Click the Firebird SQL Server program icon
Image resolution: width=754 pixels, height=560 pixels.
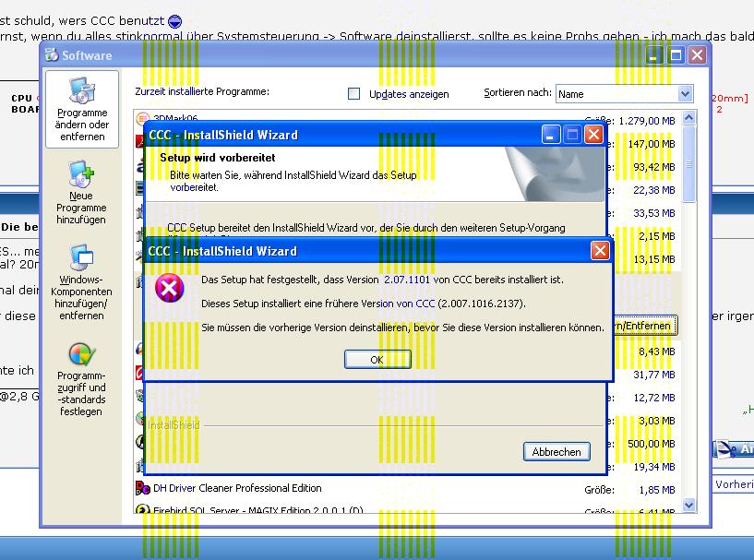click(142, 509)
